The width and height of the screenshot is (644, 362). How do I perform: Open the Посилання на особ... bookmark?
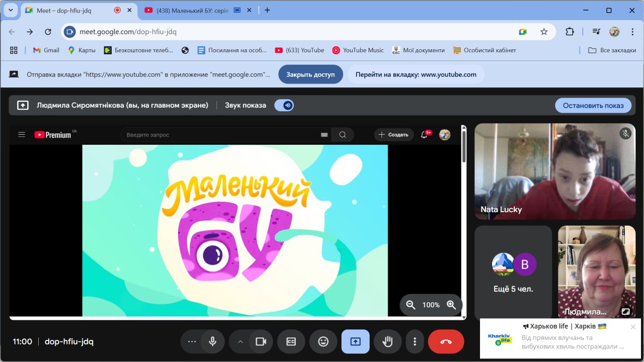coord(232,50)
